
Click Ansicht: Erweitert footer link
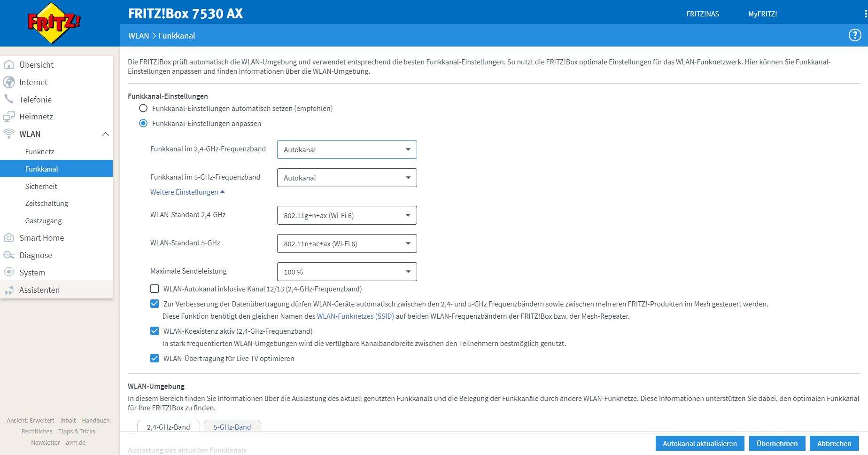(31, 420)
